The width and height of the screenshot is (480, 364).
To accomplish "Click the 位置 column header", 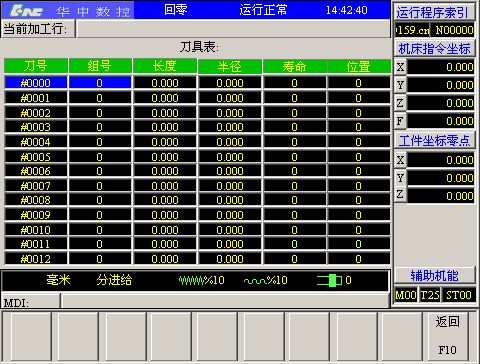I will point(359,66).
